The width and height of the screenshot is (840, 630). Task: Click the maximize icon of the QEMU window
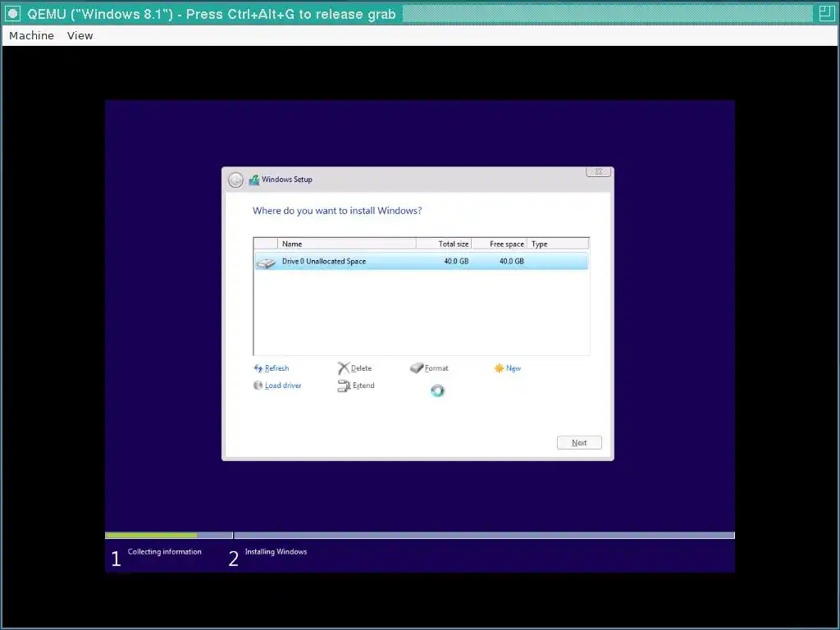[826, 13]
